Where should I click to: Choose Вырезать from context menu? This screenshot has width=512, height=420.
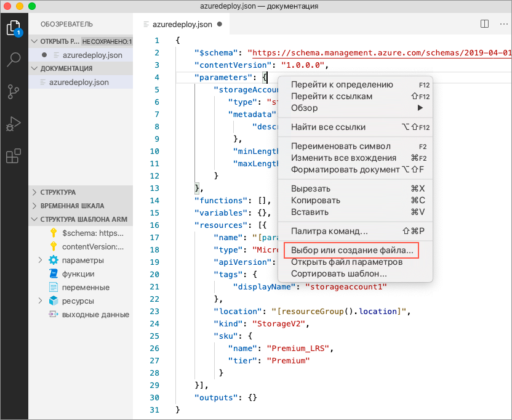pyautogui.click(x=355, y=189)
